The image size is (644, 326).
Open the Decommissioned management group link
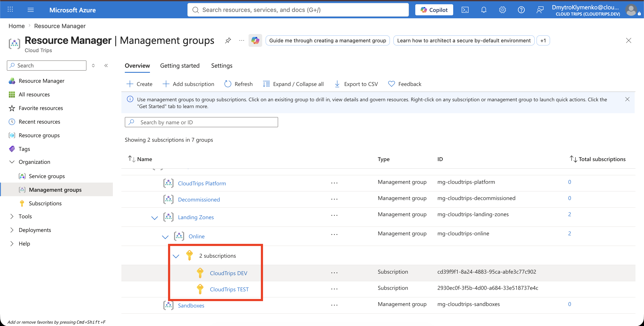click(x=199, y=200)
